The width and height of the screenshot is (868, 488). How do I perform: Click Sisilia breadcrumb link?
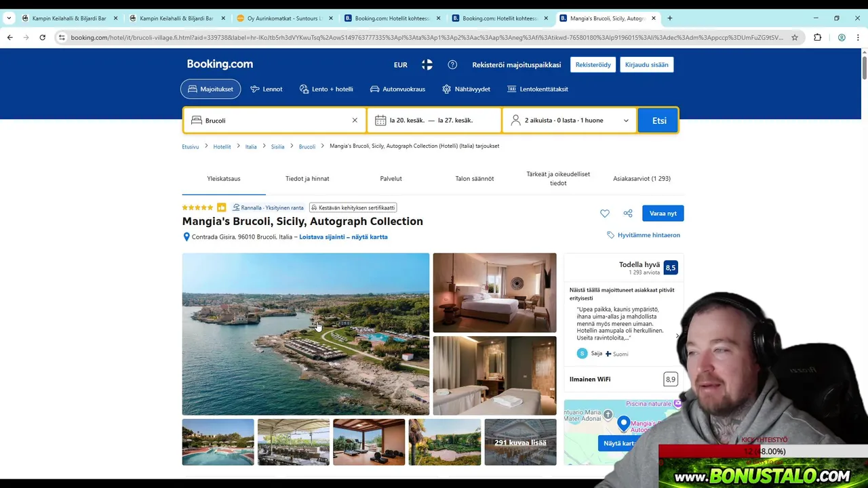[x=278, y=146]
